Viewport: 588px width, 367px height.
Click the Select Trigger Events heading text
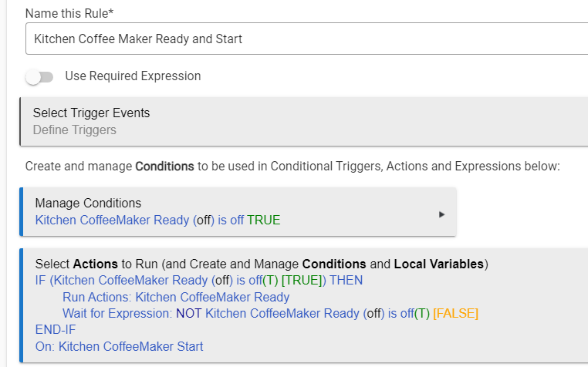(91, 113)
